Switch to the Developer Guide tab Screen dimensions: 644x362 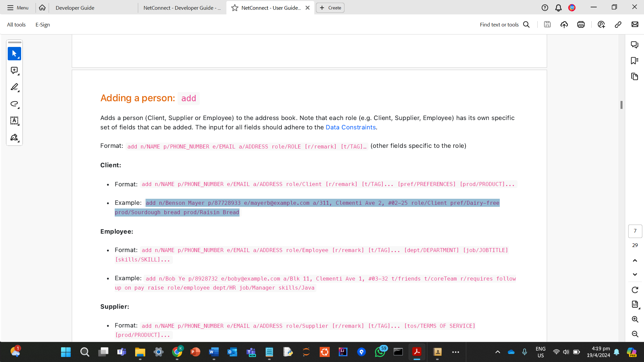point(75,8)
